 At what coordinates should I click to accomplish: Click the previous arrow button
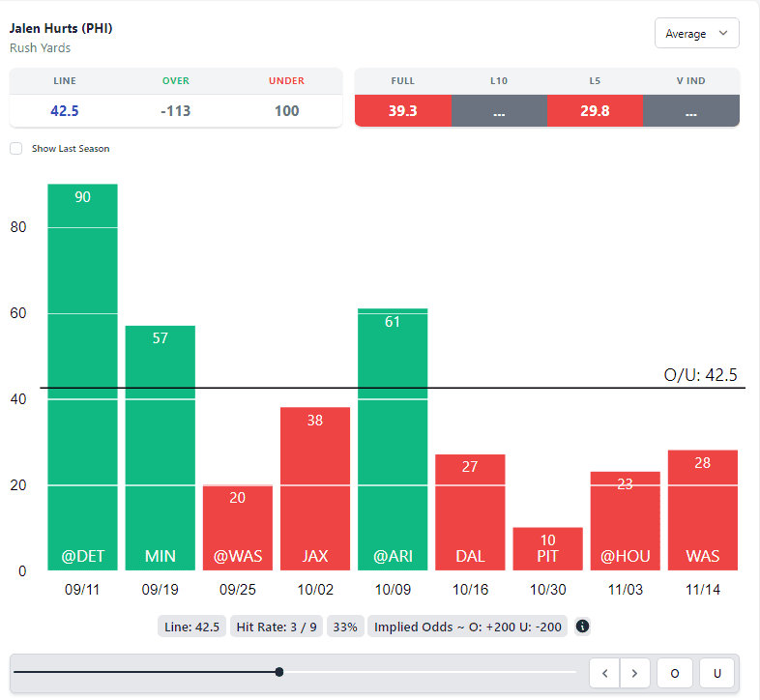coord(604,673)
